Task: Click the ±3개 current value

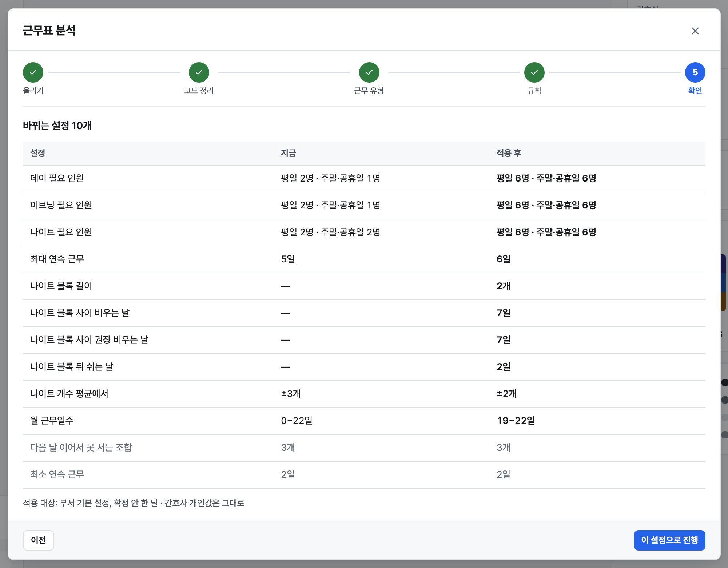Action: [x=291, y=394]
